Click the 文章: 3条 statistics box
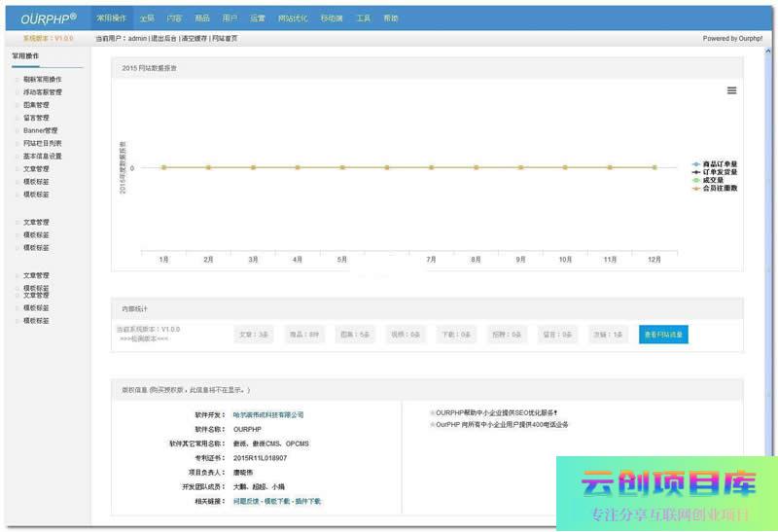The image size is (778, 532). click(254, 335)
